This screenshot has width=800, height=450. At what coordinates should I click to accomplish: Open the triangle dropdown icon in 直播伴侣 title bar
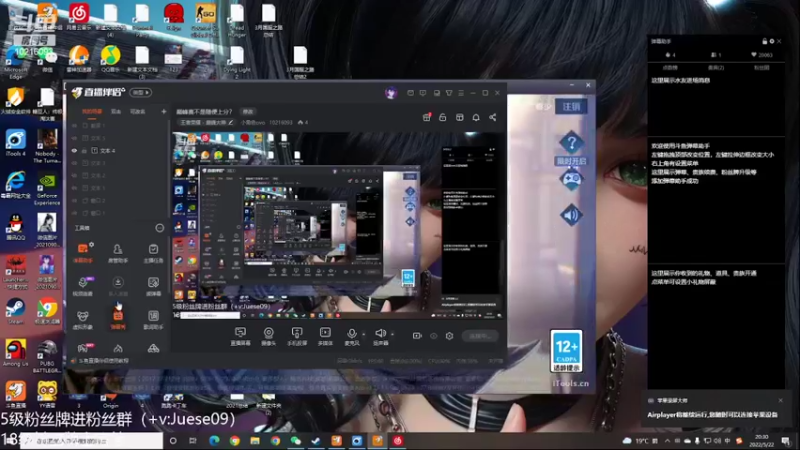click(449, 93)
